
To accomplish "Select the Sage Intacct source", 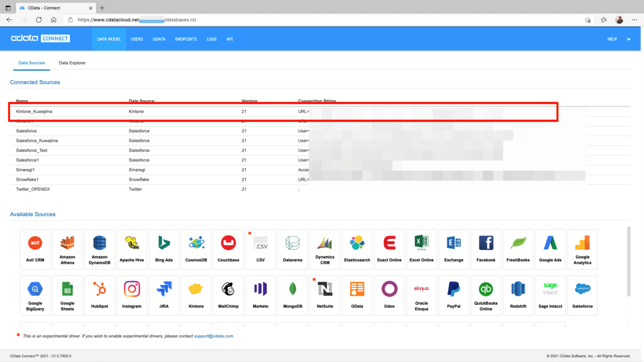I will point(550,295).
